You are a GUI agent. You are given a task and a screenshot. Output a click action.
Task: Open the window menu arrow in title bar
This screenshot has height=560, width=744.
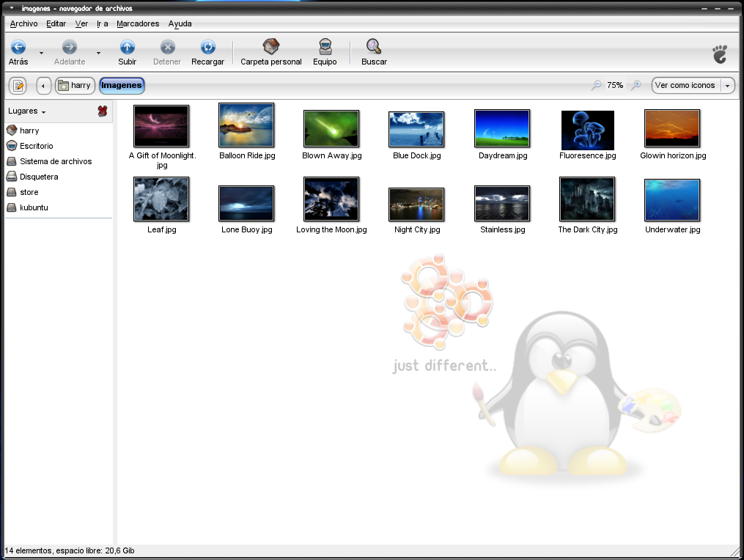pyautogui.click(x=12, y=8)
